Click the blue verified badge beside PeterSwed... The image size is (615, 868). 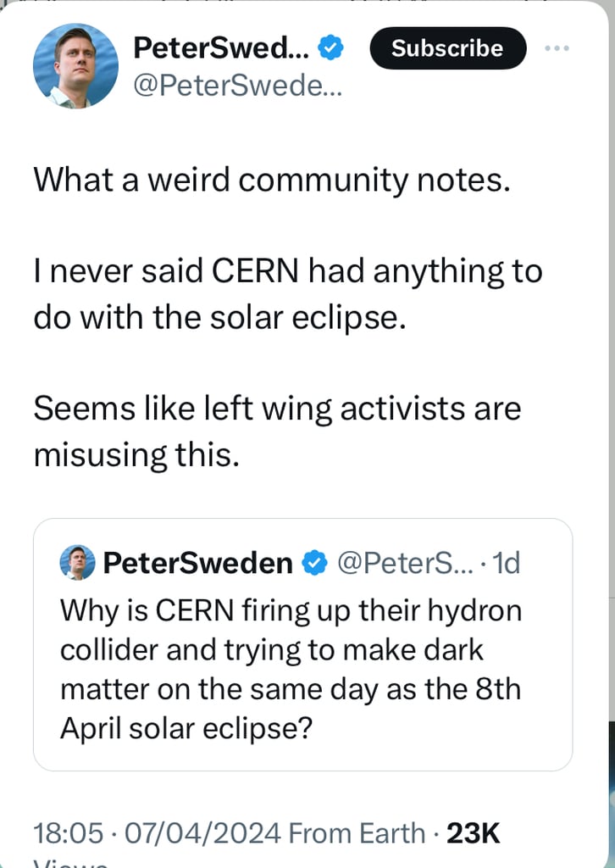(x=330, y=49)
